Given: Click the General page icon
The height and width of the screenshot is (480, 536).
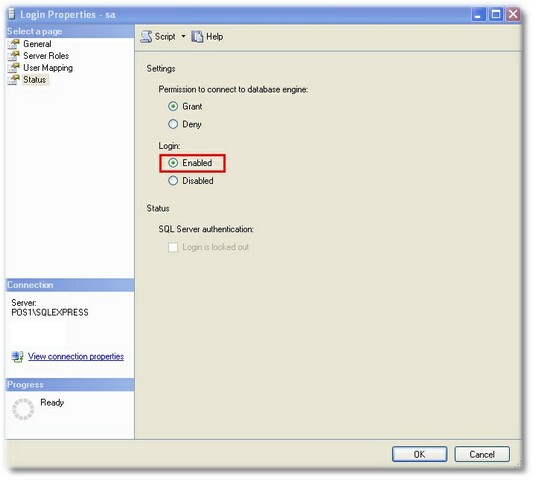Looking at the screenshot, I should click(14, 44).
